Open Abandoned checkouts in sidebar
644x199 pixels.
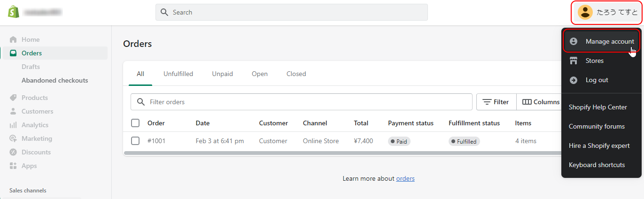pos(54,80)
